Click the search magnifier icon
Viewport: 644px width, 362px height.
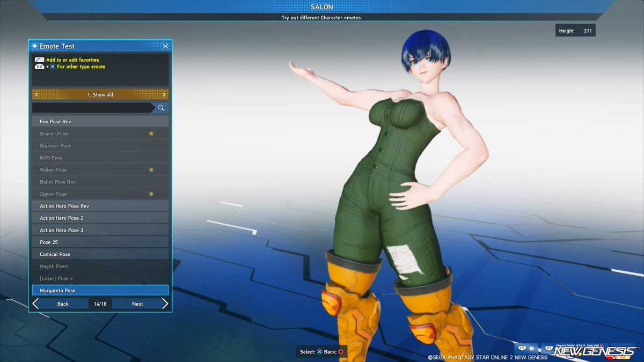coord(161,108)
